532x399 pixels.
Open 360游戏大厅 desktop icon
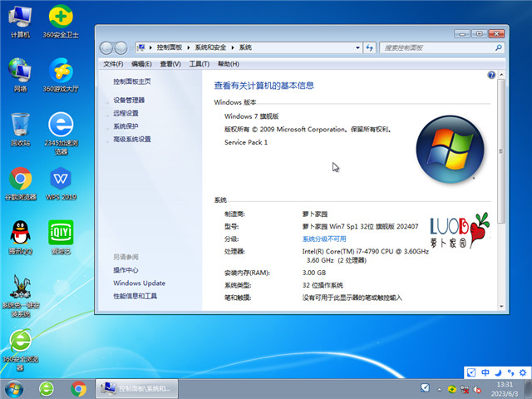(61, 76)
